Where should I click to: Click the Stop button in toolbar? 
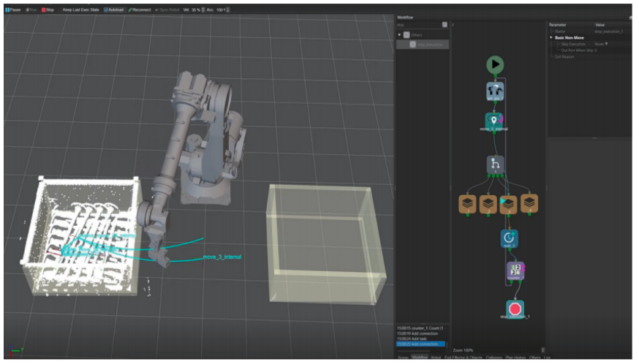point(48,10)
